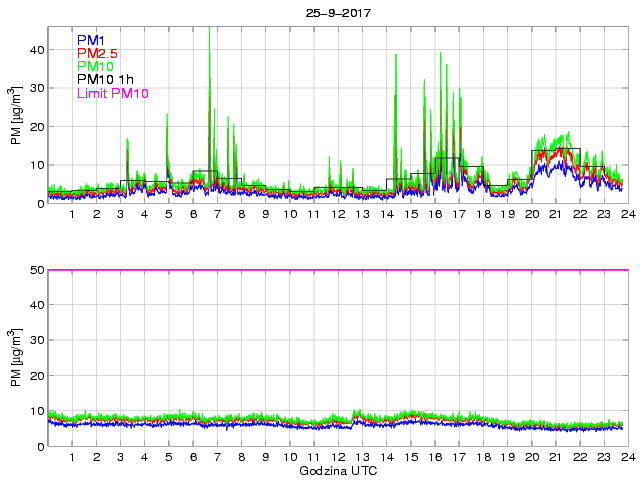Click hour 20 tick label on upper chart
Viewport: 640px width, 480px height.
[531, 215]
